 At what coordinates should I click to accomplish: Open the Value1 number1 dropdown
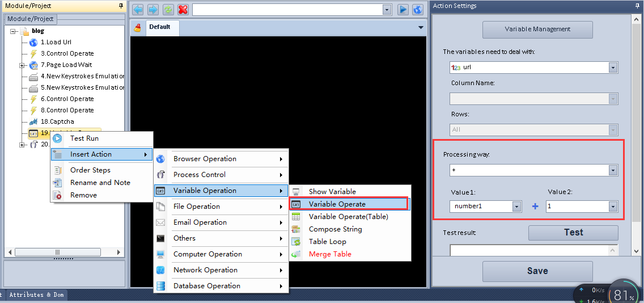pyautogui.click(x=516, y=207)
